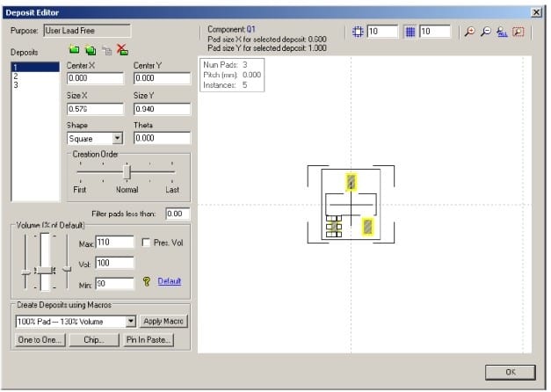Click the zoom out magnifier icon
The width and height of the screenshot is (551, 392).
point(485,32)
